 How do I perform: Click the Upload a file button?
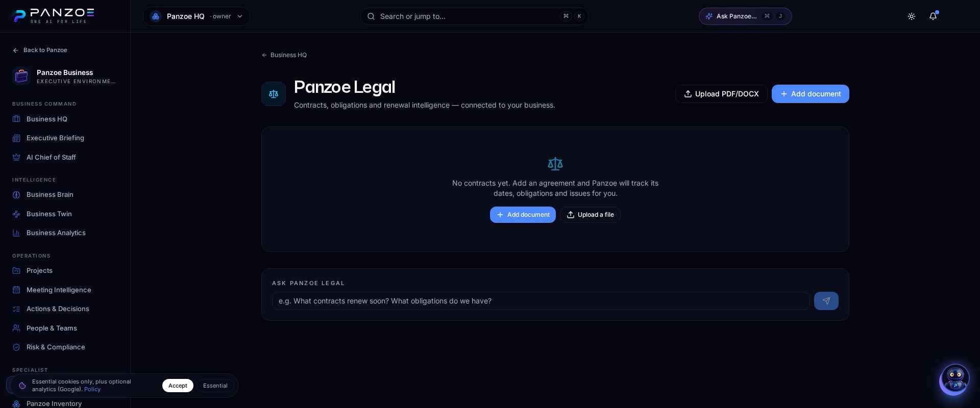tap(590, 215)
